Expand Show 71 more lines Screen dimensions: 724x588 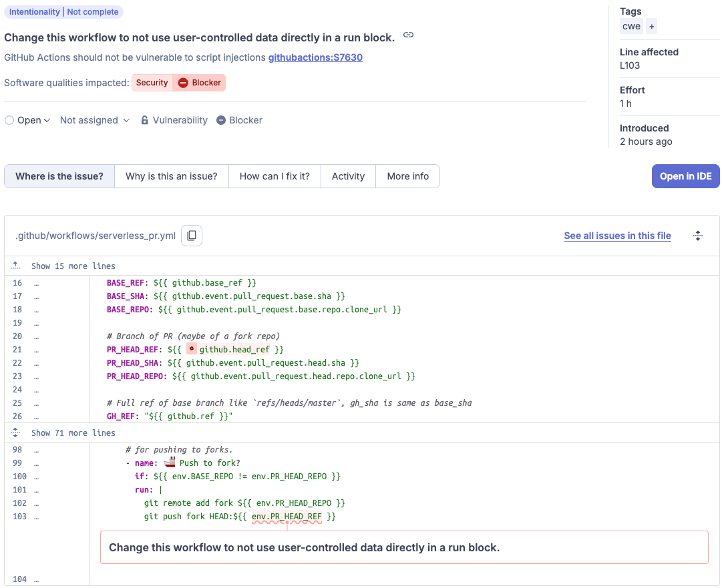73,433
